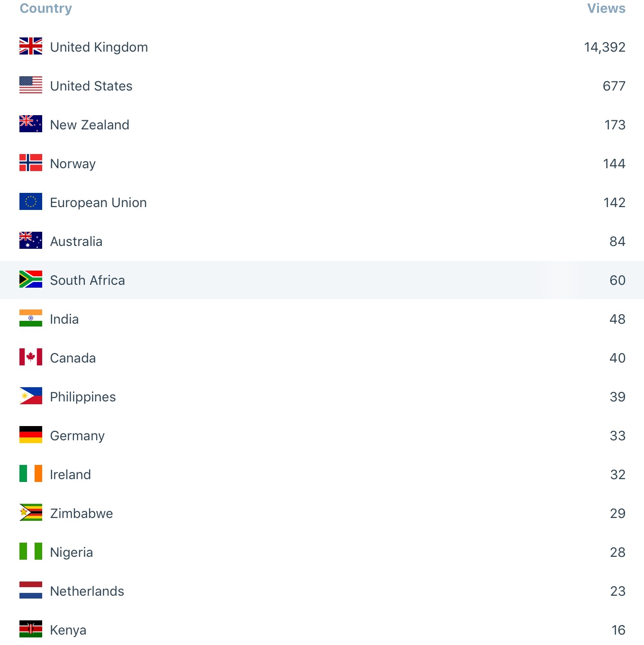Select the Nigeria country name
Viewport: 644px width, 645px height.
pos(72,553)
